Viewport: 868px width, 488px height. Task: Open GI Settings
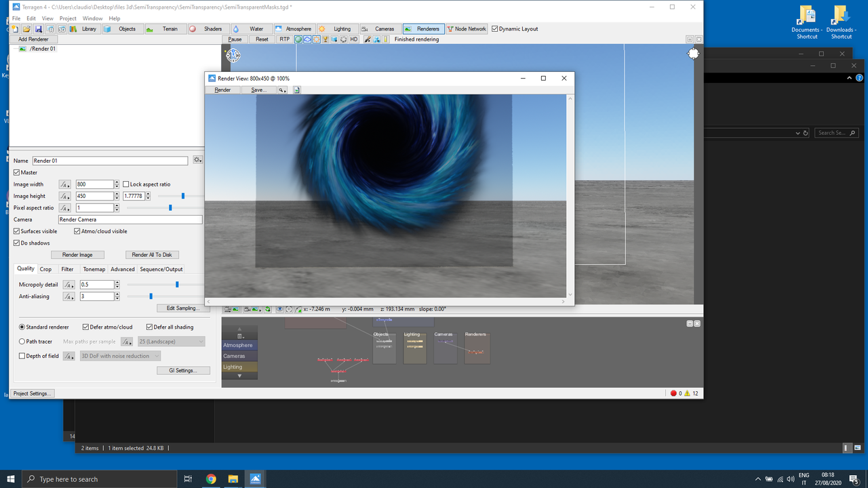(x=183, y=370)
